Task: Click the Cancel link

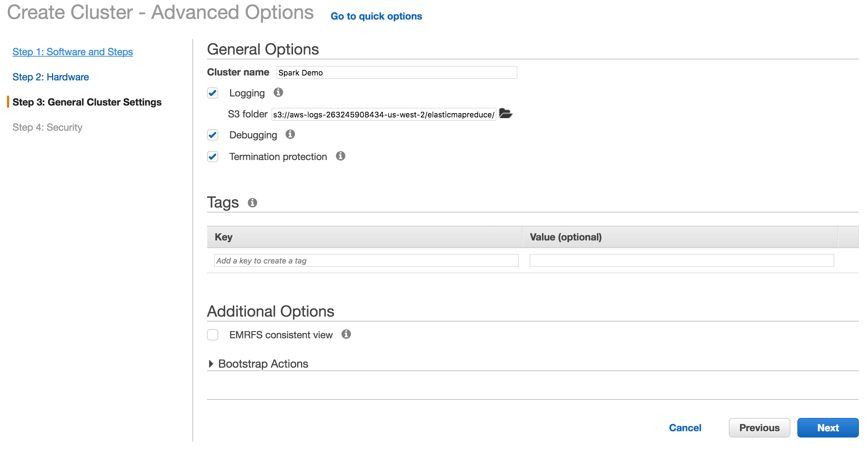Action: click(x=685, y=428)
